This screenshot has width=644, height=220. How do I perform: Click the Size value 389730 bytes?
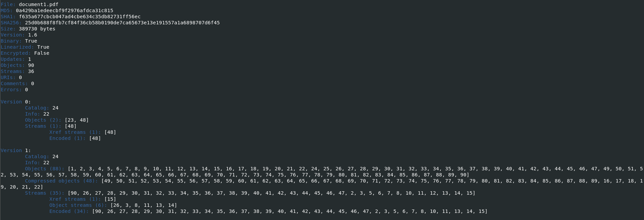37,29
